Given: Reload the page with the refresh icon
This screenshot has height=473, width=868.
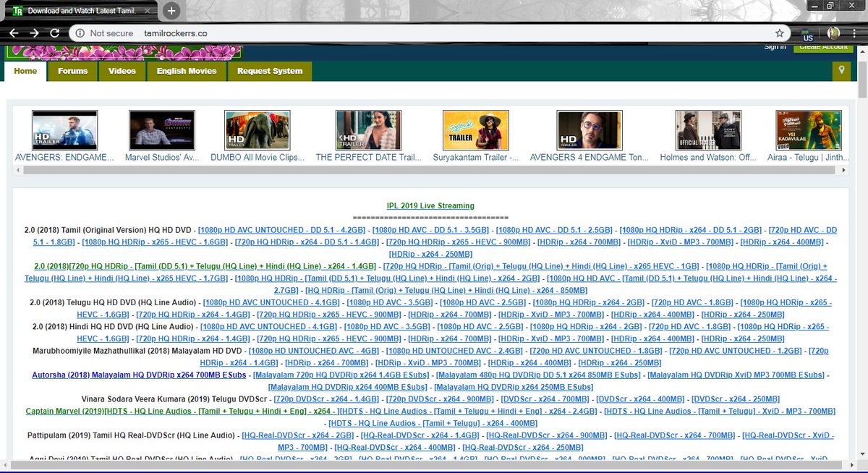Looking at the screenshot, I should [54, 33].
